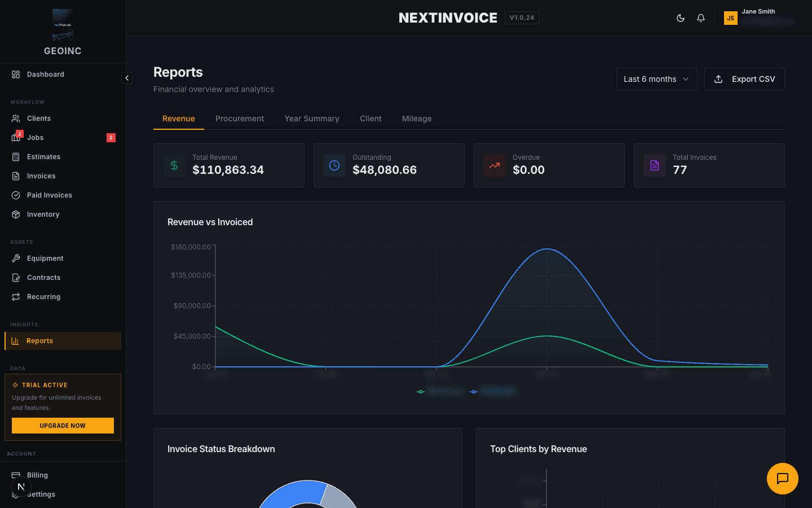Viewport: 812px width, 508px height.
Task: Click the $110,863.34 total revenue value
Action: click(x=228, y=170)
